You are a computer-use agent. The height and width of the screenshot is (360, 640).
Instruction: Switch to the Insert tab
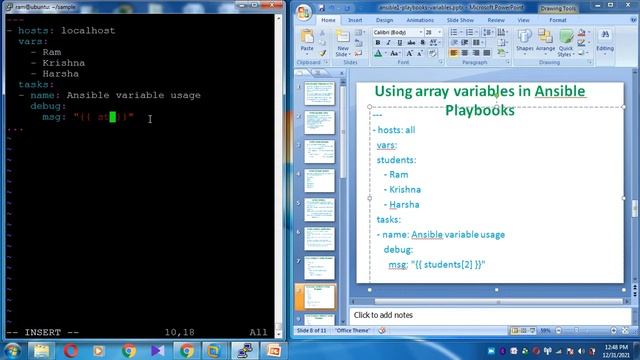click(355, 20)
